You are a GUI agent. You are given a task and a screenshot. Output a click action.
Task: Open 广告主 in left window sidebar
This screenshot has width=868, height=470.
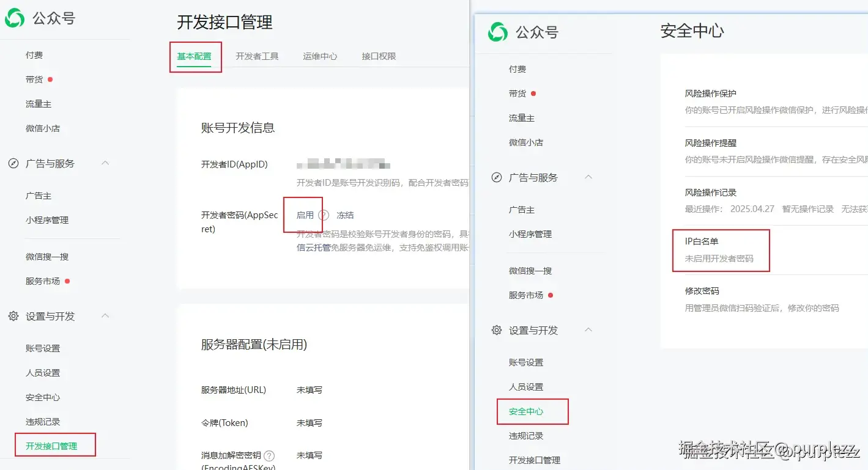point(39,196)
